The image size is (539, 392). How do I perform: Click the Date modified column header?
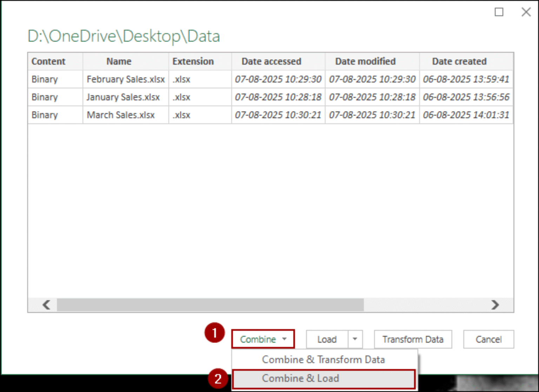click(365, 61)
